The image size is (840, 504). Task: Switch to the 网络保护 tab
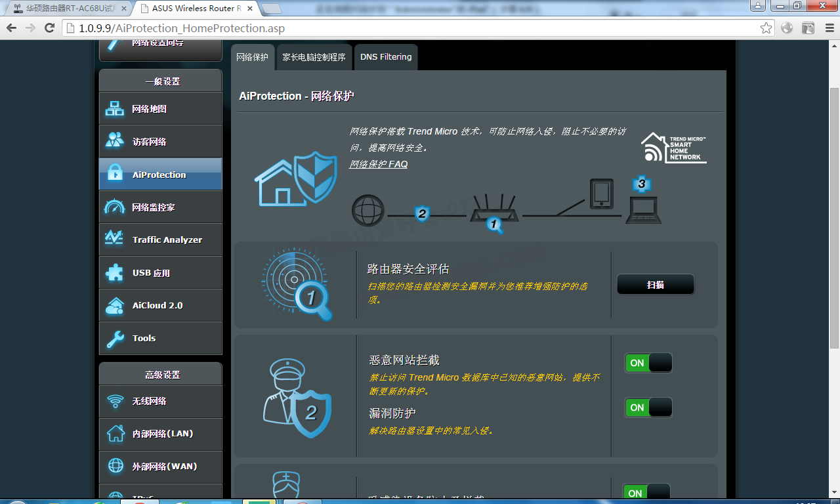253,57
